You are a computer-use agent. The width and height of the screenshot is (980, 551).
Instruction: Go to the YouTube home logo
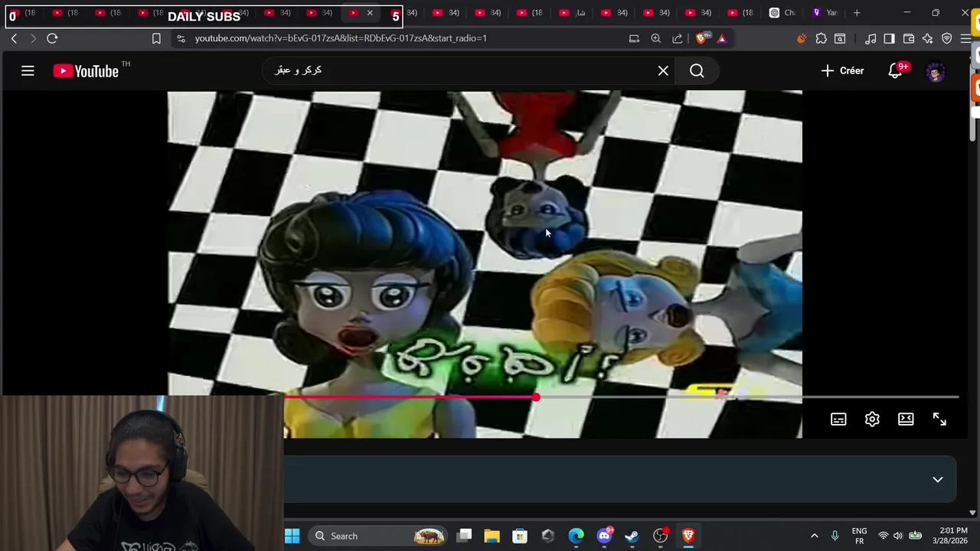coord(86,71)
